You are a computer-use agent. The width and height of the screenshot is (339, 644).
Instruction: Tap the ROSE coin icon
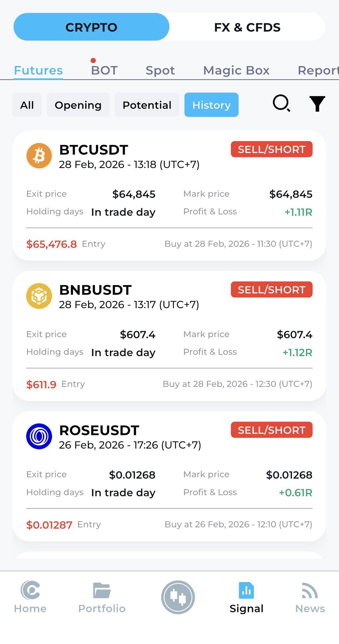tap(39, 436)
